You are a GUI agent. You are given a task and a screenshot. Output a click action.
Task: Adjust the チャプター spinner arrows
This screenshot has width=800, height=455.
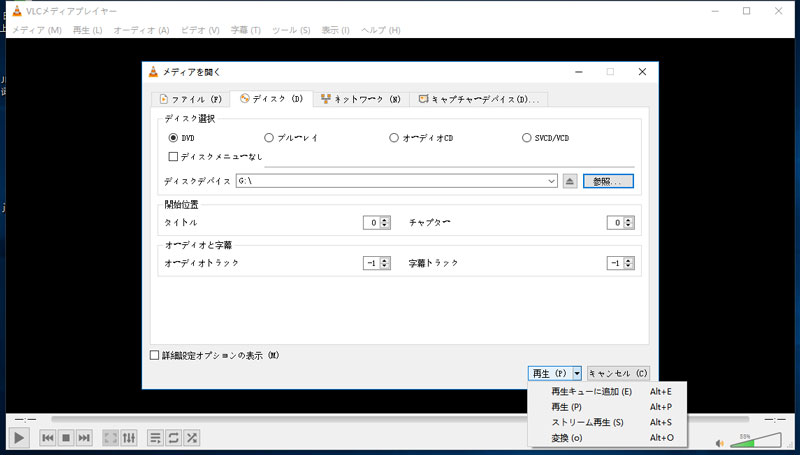629,222
